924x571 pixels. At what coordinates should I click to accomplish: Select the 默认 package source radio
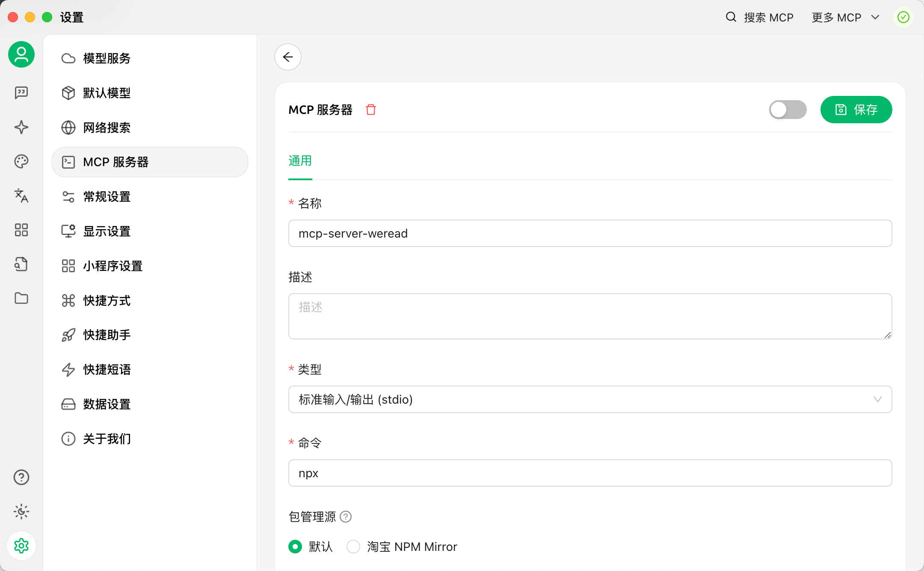295,547
